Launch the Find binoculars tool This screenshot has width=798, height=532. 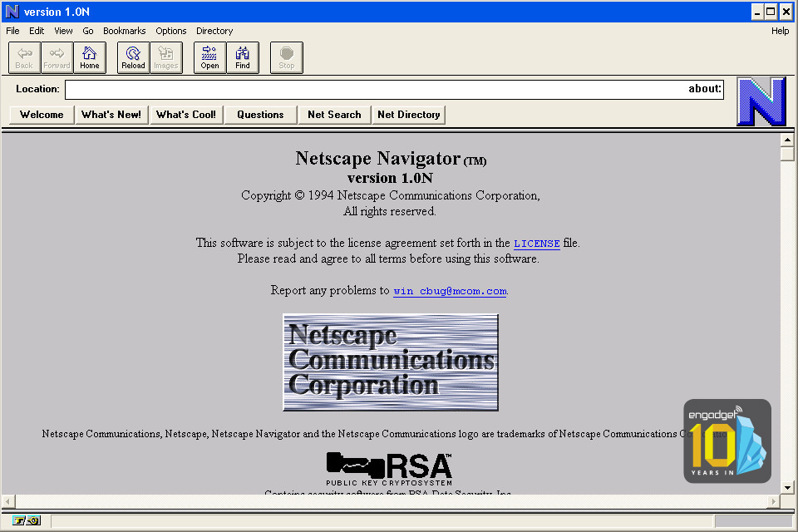click(x=243, y=57)
